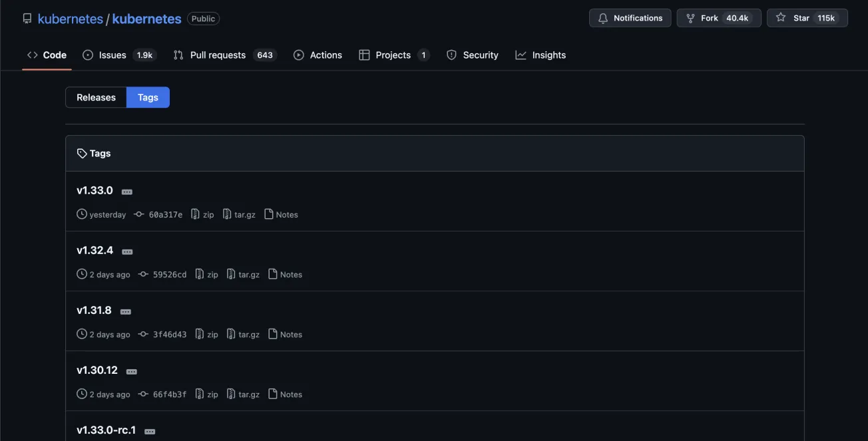This screenshot has height=441, width=868.
Task: Go to the Actions tab
Action: (x=318, y=55)
